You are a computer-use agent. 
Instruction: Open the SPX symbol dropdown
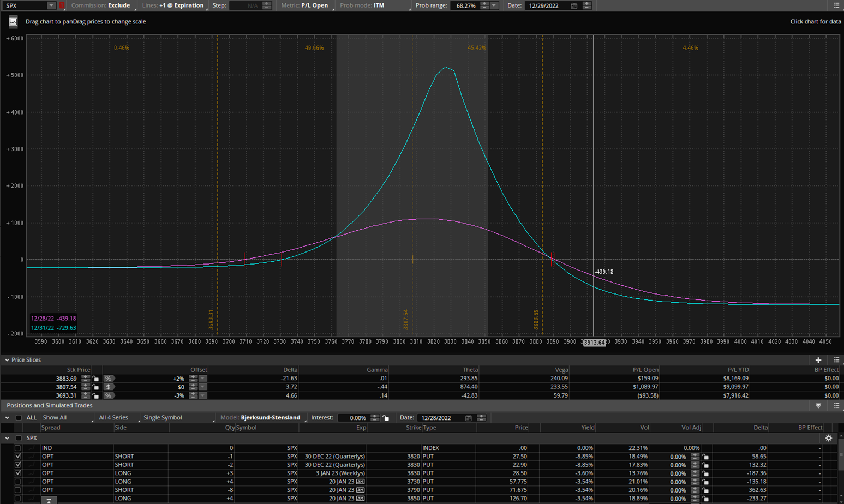pyautogui.click(x=51, y=5)
